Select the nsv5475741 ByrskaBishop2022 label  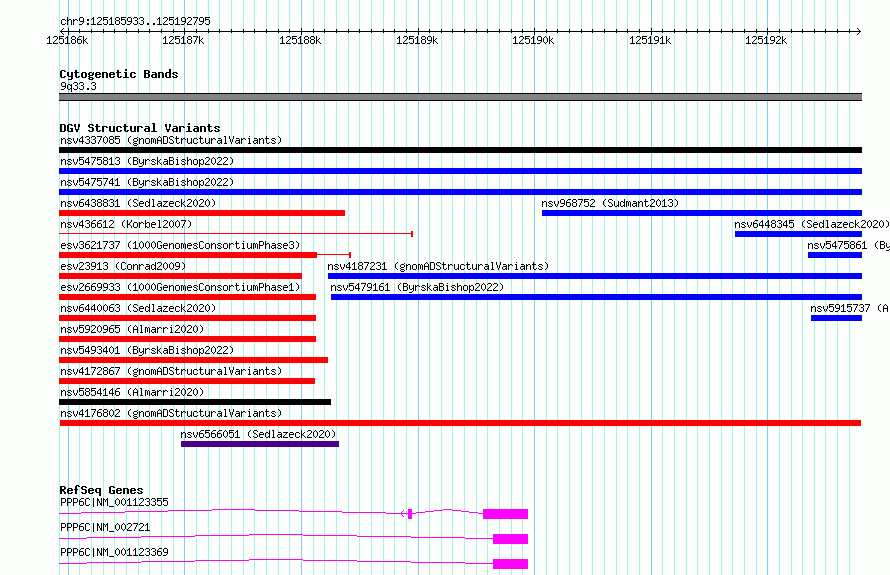pos(147,182)
